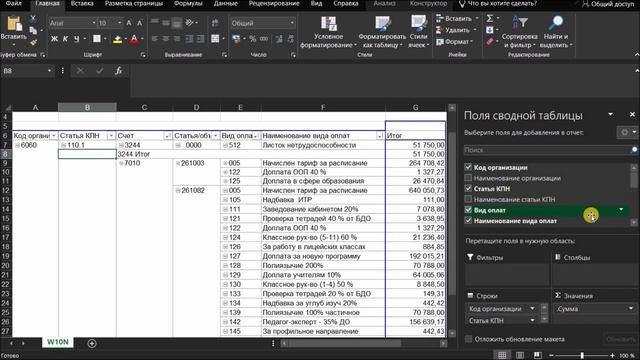The height and width of the screenshot is (360, 640).
Task: Uncheck the Вид оплат field
Action: [468, 210]
